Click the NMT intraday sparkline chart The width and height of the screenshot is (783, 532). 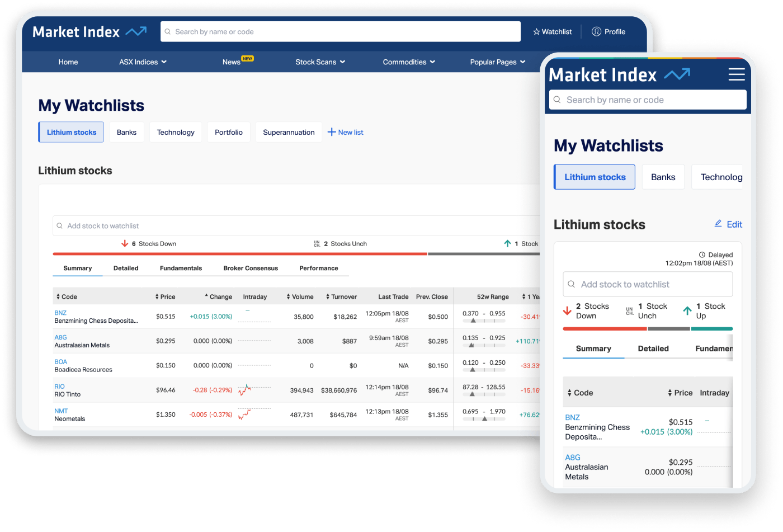[254, 414]
